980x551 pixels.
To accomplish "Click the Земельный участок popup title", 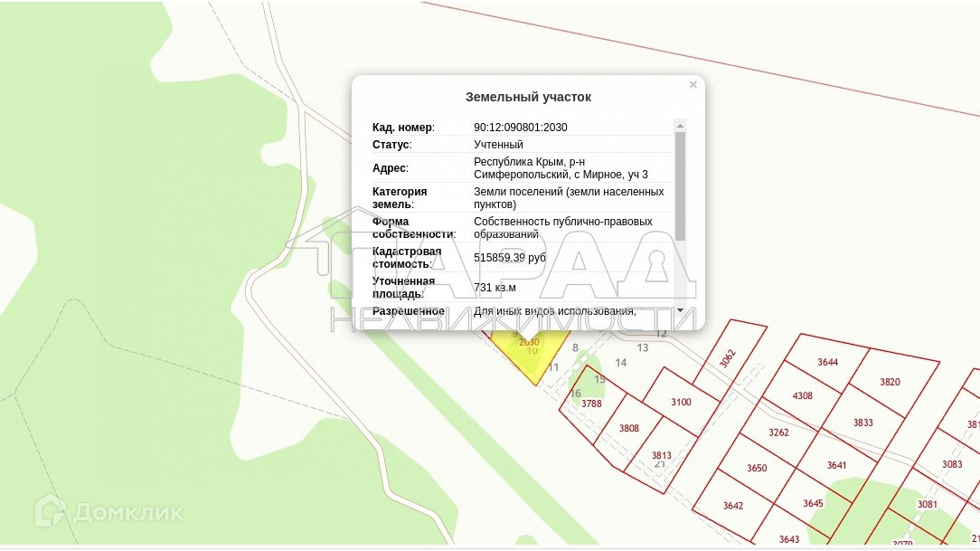I will click(528, 97).
